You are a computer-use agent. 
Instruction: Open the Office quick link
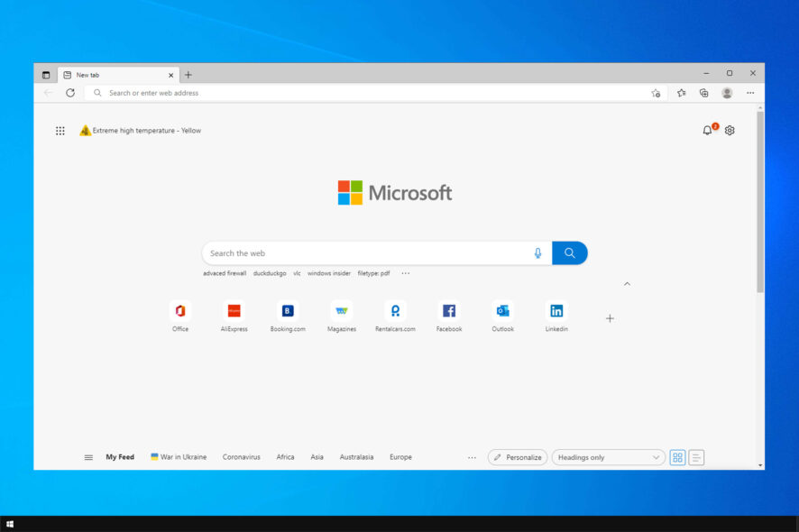coord(179,316)
